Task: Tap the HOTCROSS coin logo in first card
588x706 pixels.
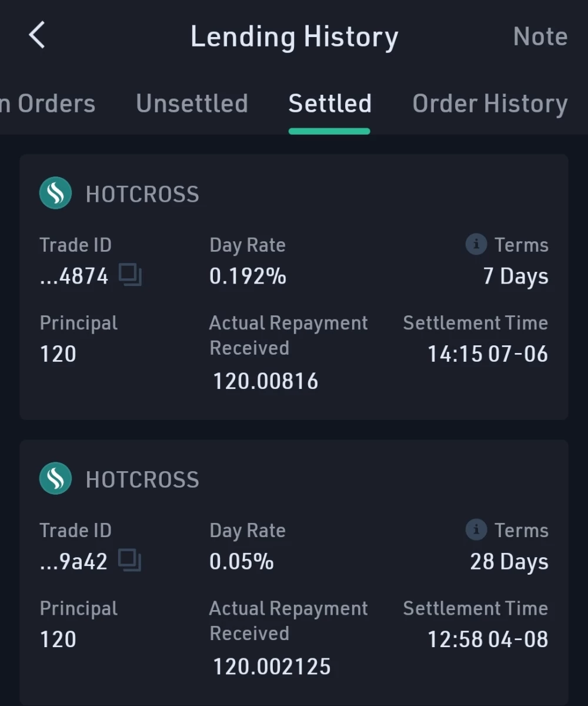Action: [55, 194]
